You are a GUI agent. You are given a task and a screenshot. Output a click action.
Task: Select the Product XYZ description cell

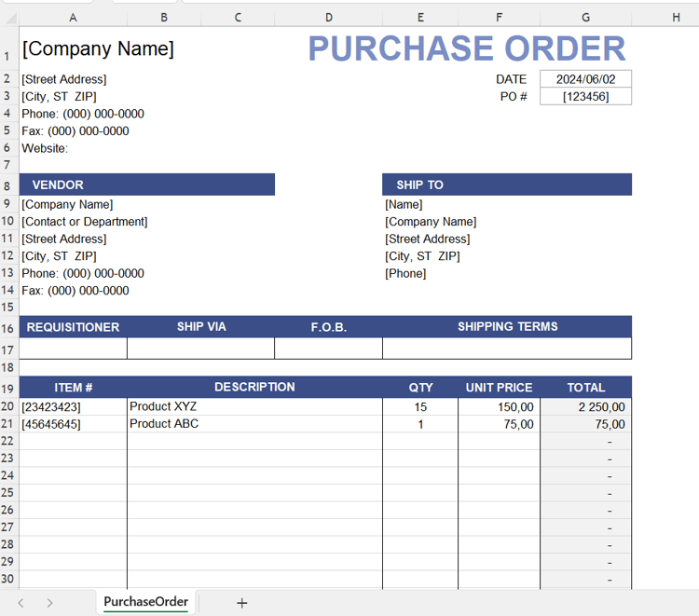tap(255, 406)
